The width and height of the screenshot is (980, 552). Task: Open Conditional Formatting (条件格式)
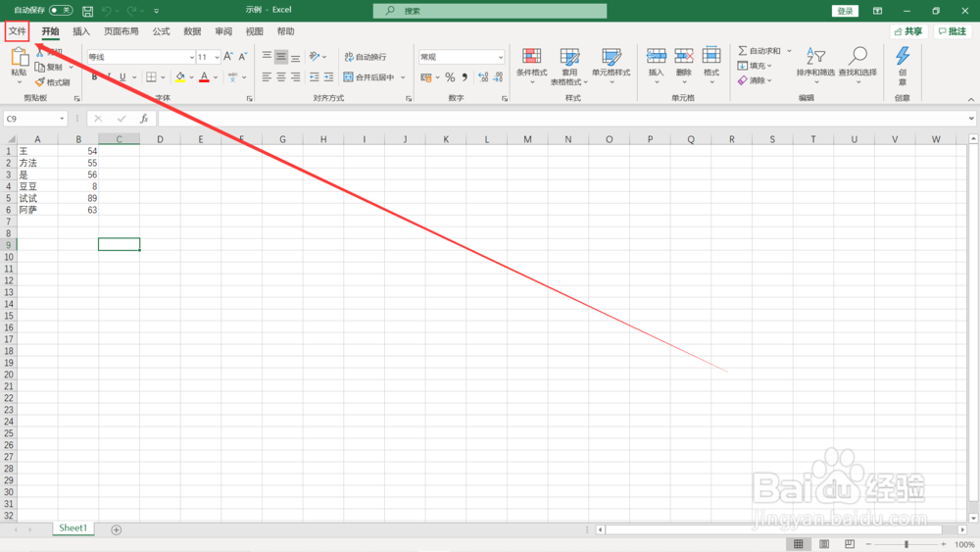(x=532, y=66)
